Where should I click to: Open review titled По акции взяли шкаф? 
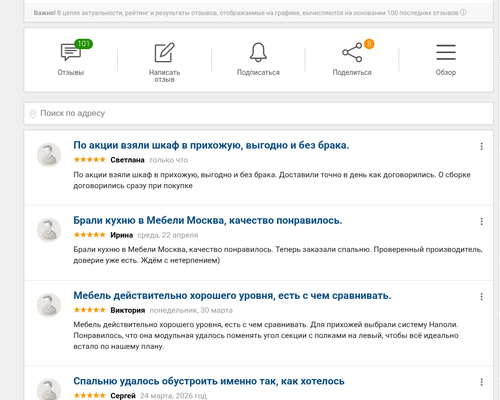(x=211, y=145)
